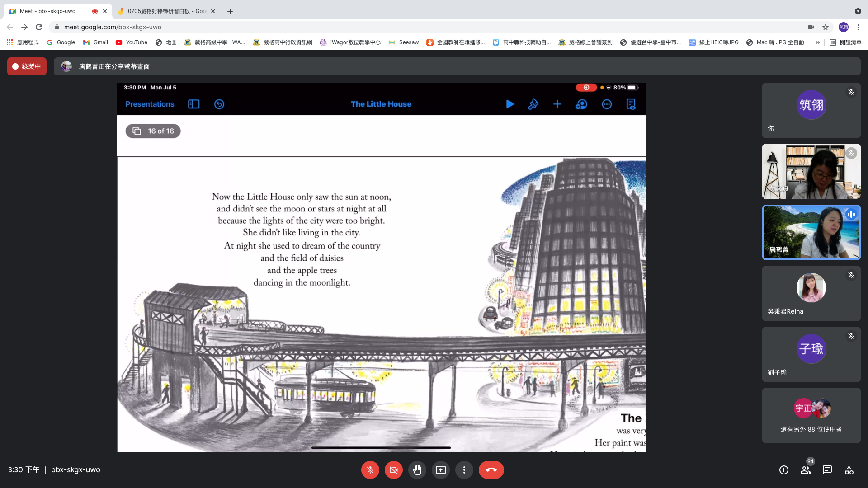The image size is (868, 488).
Task: Open the YouTube bookmark
Action: tap(132, 42)
